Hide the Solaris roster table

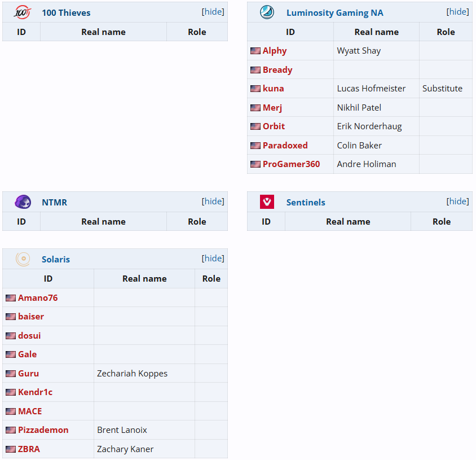213,259
